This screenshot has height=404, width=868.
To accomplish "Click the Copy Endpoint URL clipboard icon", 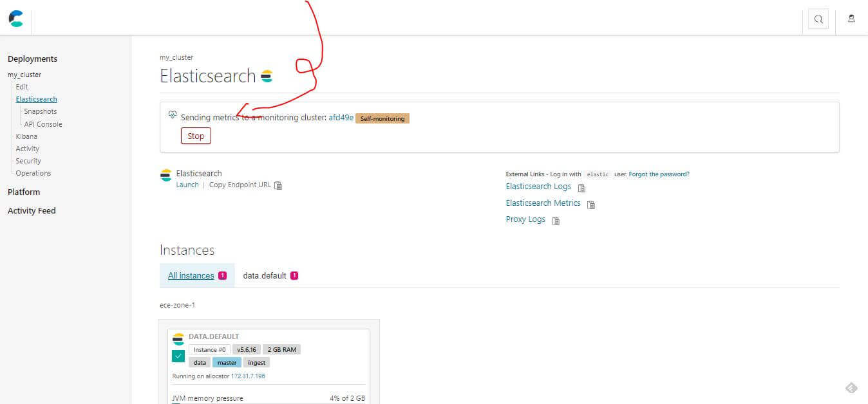I will tap(278, 185).
